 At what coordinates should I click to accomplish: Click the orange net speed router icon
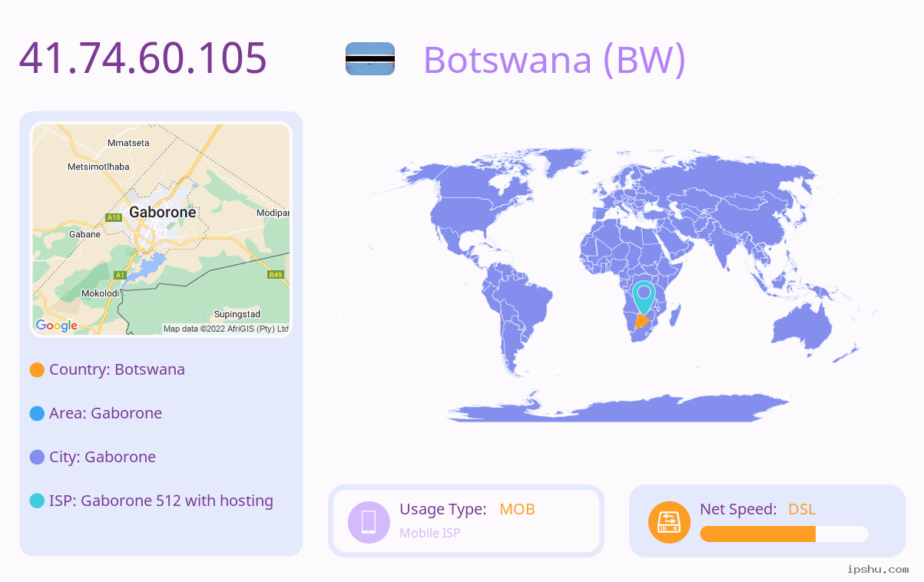669,522
